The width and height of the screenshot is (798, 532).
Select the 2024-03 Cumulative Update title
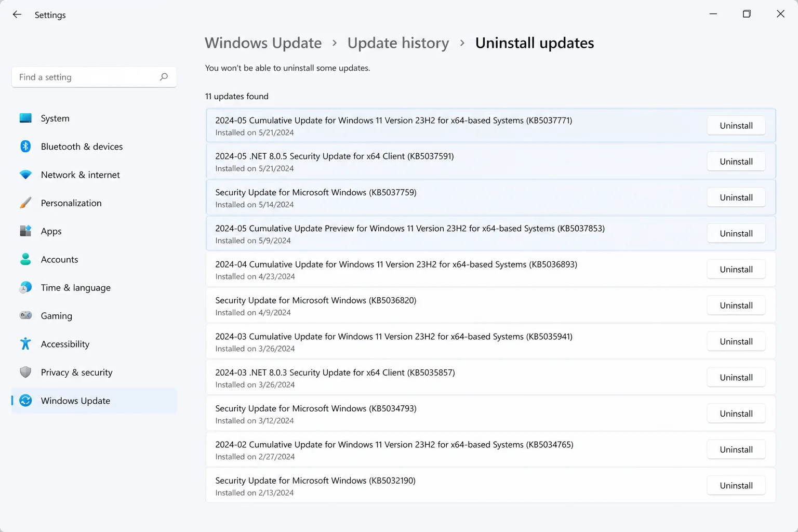[x=394, y=336]
